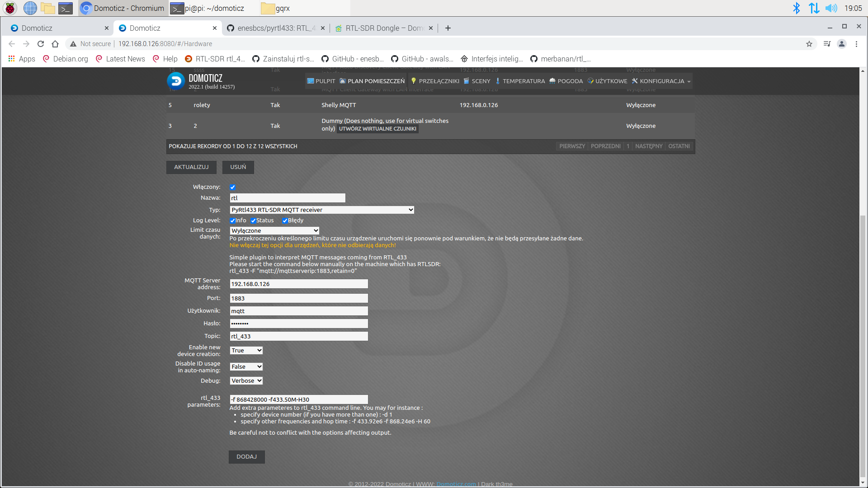
Task: Open the file manager folder icon in taskbar
Action: pos(47,8)
